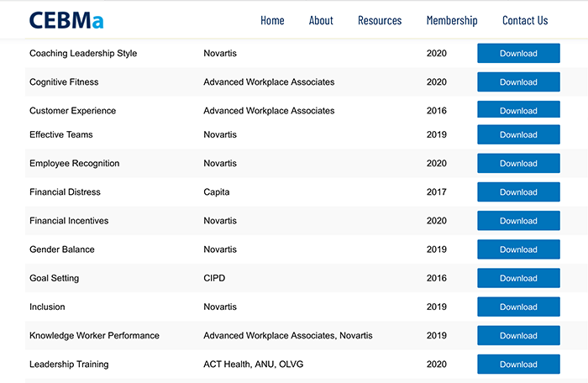
Task: Select the Employee Recognition title
Action: 74,163
